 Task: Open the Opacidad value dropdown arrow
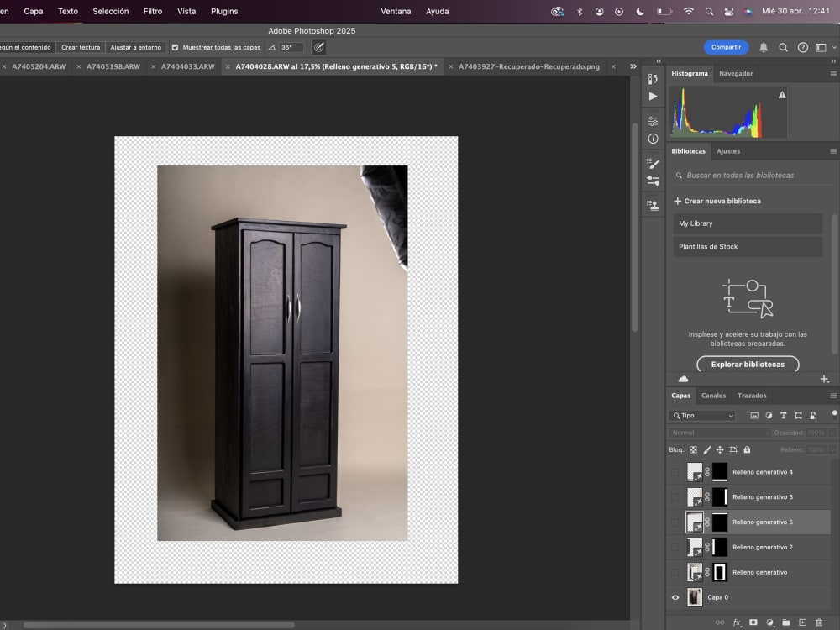832,433
